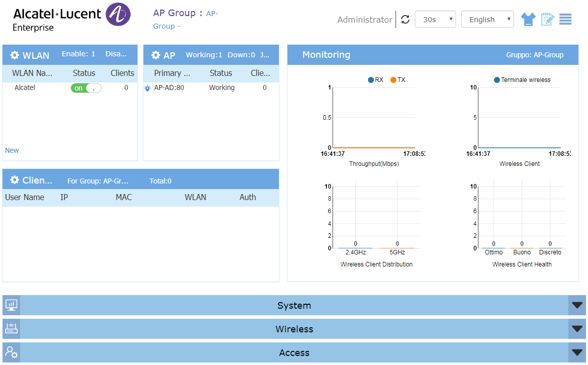588x365 pixels.
Task: Toggle Terminale wireless legend color dot
Action: tap(497, 80)
